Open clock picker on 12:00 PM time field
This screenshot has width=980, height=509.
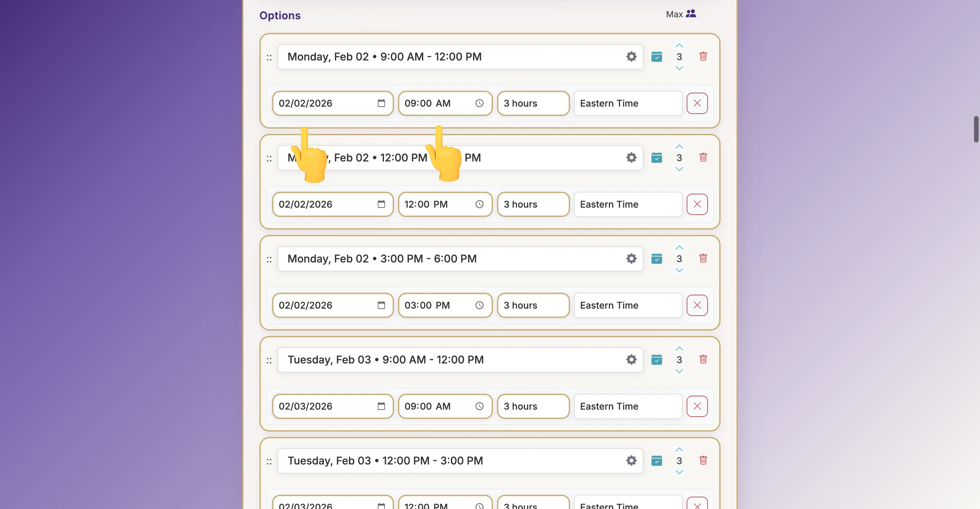(x=479, y=204)
